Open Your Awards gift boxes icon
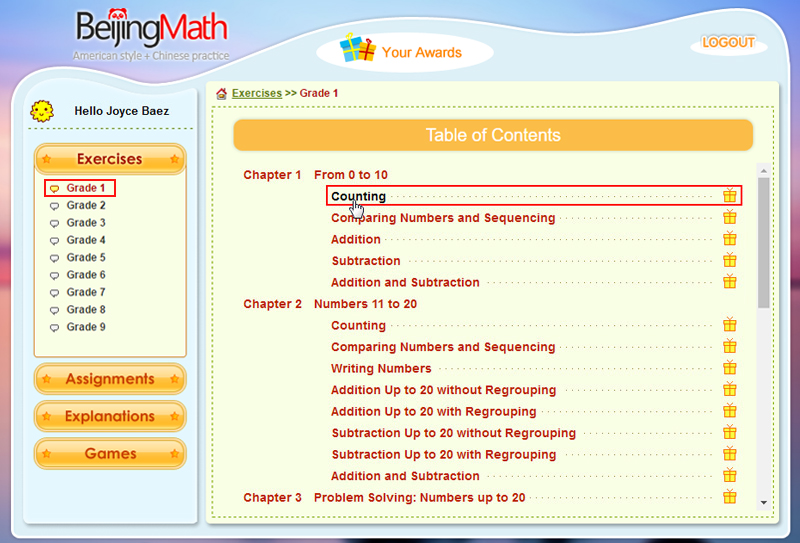This screenshot has height=543, width=800. click(357, 48)
